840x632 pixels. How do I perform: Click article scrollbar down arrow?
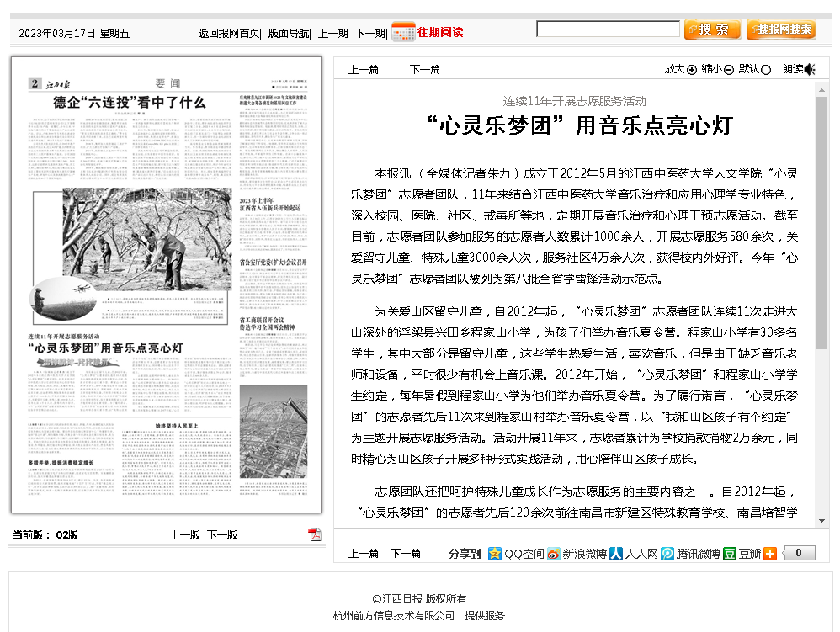(821, 521)
